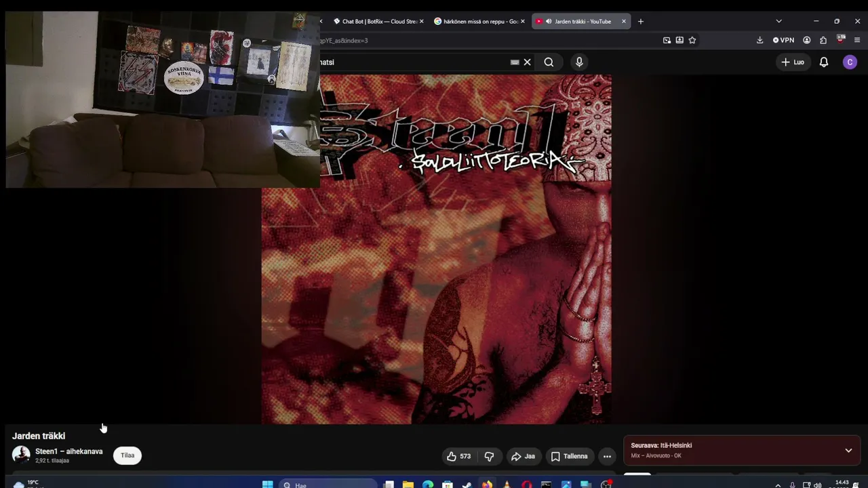868x488 pixels.
Task: Open the Steen1 – aihekanava channel link
Action: 69,451
